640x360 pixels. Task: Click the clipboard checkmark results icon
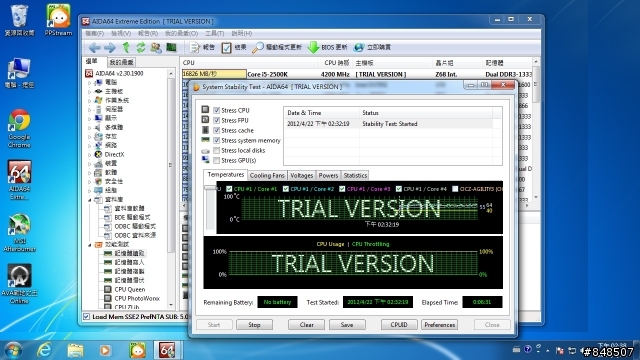[227, 48]
